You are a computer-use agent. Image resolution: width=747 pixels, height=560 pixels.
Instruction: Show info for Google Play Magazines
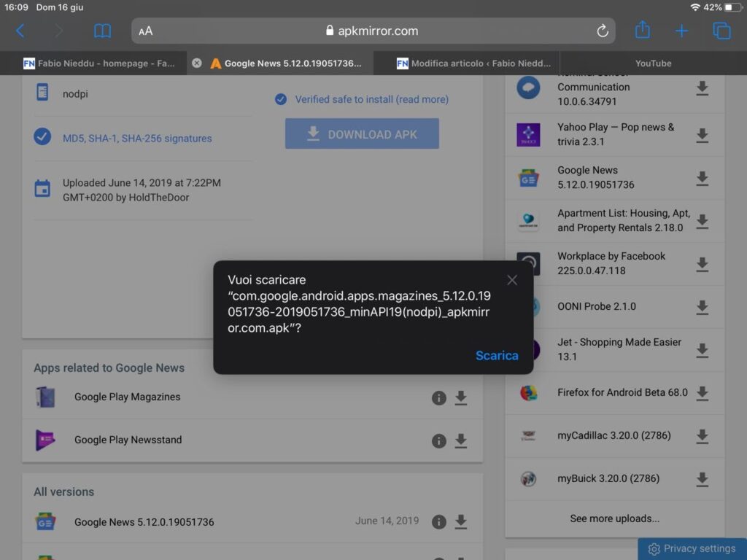tap(438, 397)
